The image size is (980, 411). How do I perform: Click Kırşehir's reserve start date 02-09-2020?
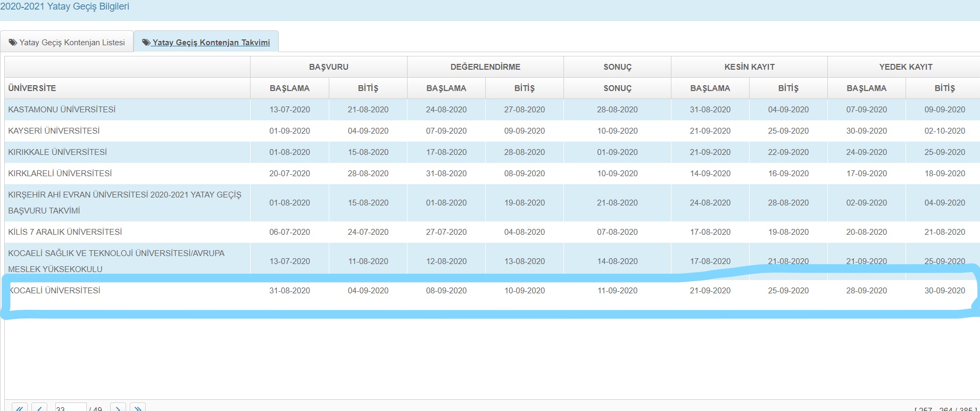click(867, 202)
